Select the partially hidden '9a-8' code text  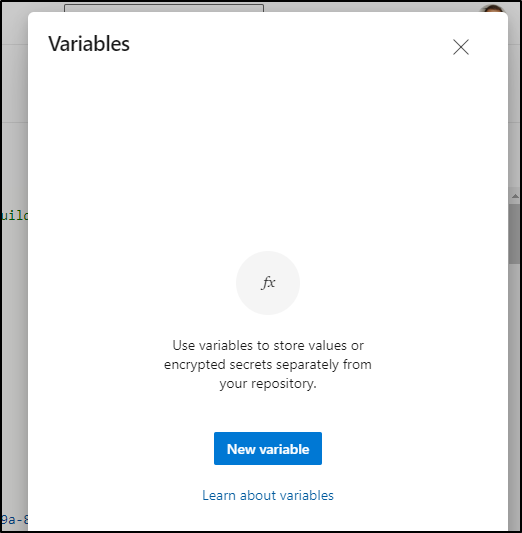pos(14,519)
